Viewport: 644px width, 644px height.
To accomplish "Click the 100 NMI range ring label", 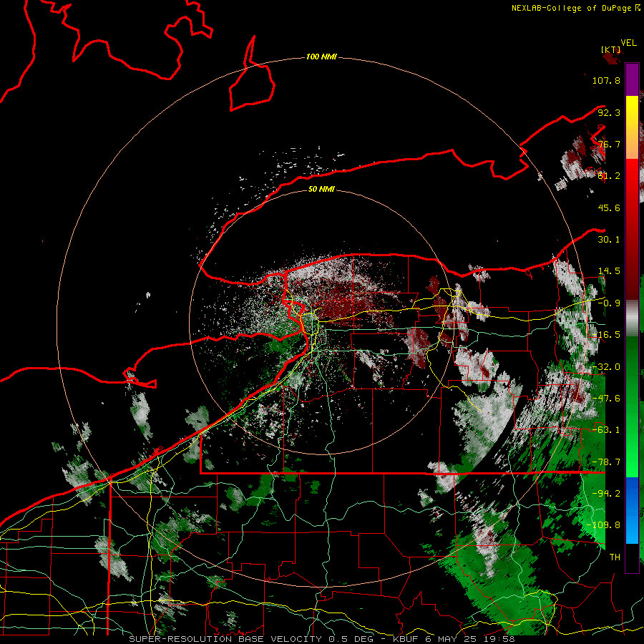I will click(321, 57).
